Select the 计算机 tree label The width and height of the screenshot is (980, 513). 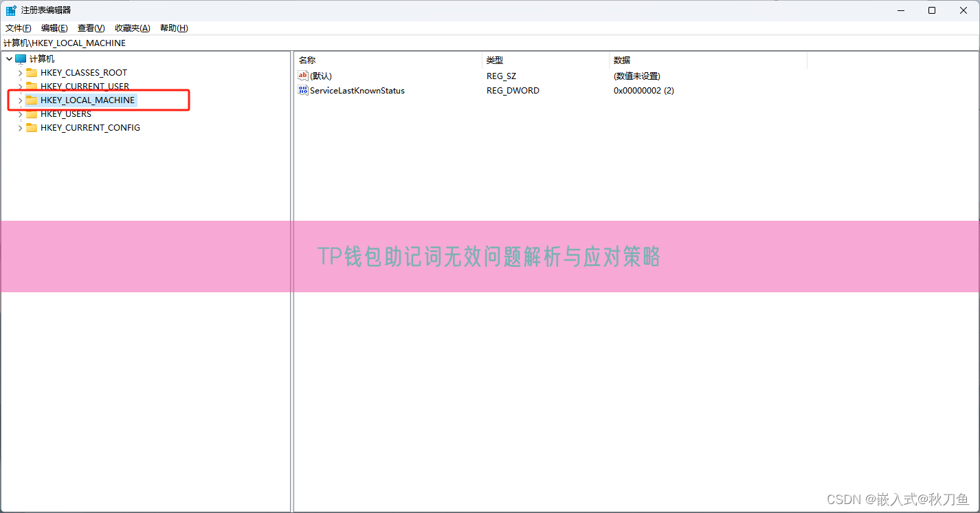(42, 59)
